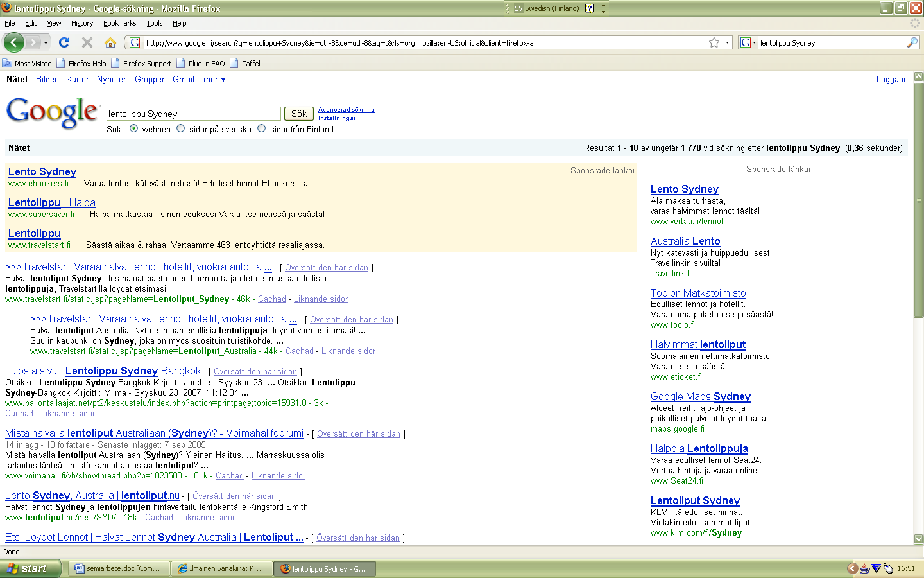Switch to semiarbete.doc taskbar item
The height and width of the screenshot is (578, 924).
(x=119, y=568)
